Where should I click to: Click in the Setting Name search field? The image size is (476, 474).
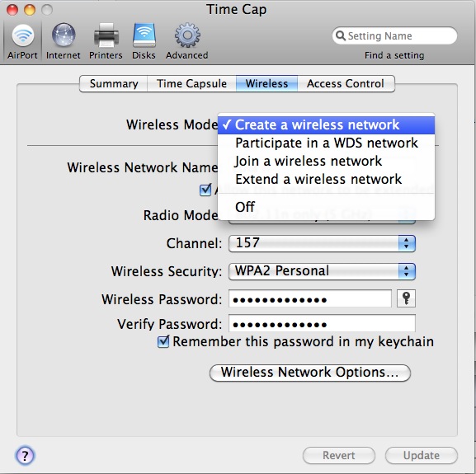point(394,35)
